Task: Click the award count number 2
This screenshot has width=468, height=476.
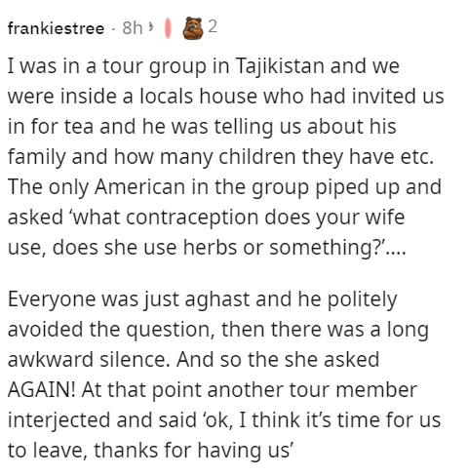Action: [x=213, y=26]
